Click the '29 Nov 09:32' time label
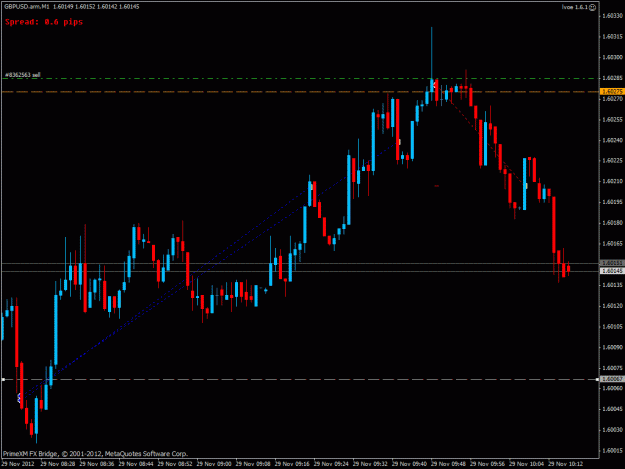Screen dimensions: 625x469 [x=370, y=464]
